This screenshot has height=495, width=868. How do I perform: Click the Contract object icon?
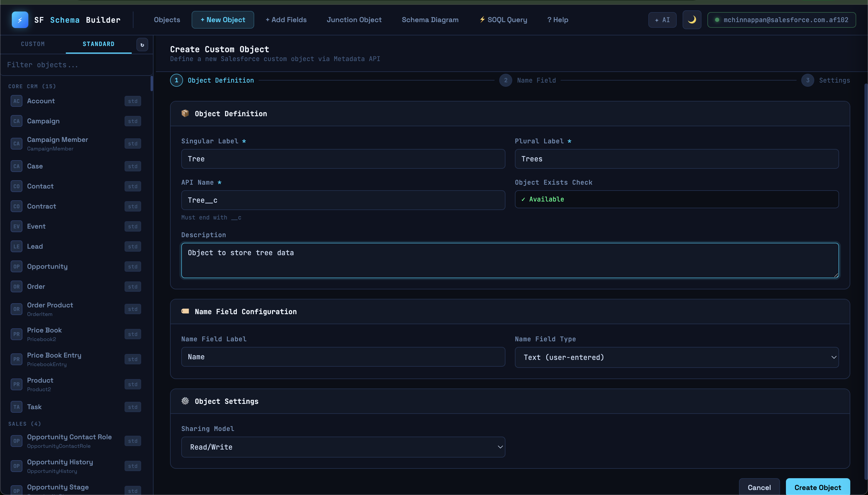16,206
